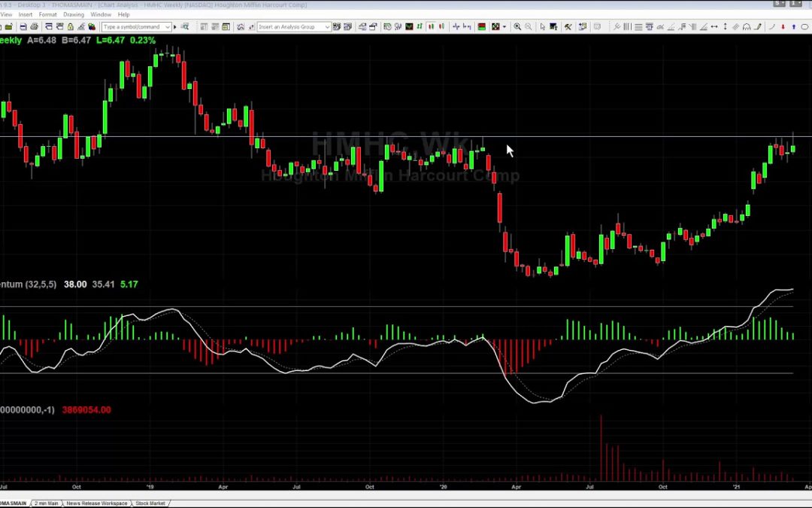This screenshot has height=508, width=812.
Task: Click the printer icon
Action: pos(34,26)
